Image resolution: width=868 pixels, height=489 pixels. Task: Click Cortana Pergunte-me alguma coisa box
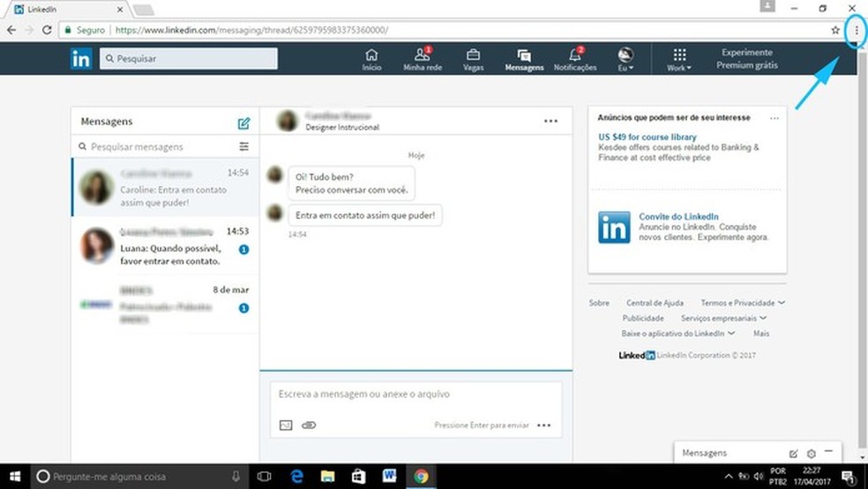[x=138, y=477]
